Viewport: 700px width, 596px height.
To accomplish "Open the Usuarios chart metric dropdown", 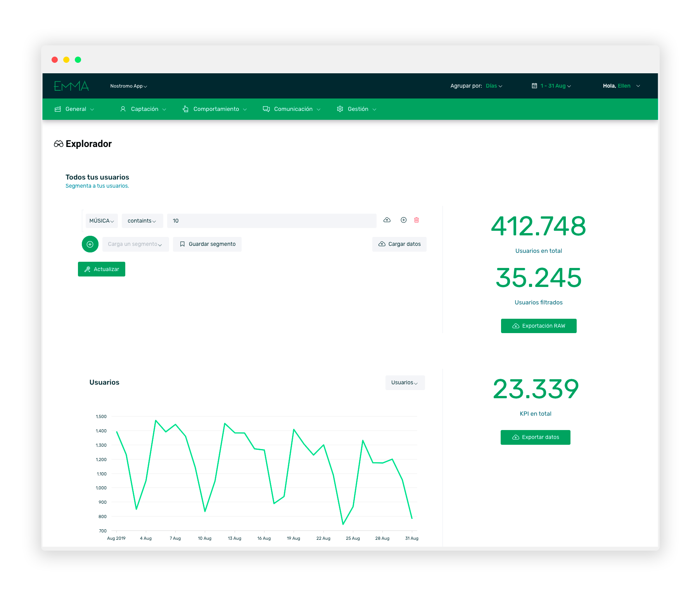I will click(405, 383).
